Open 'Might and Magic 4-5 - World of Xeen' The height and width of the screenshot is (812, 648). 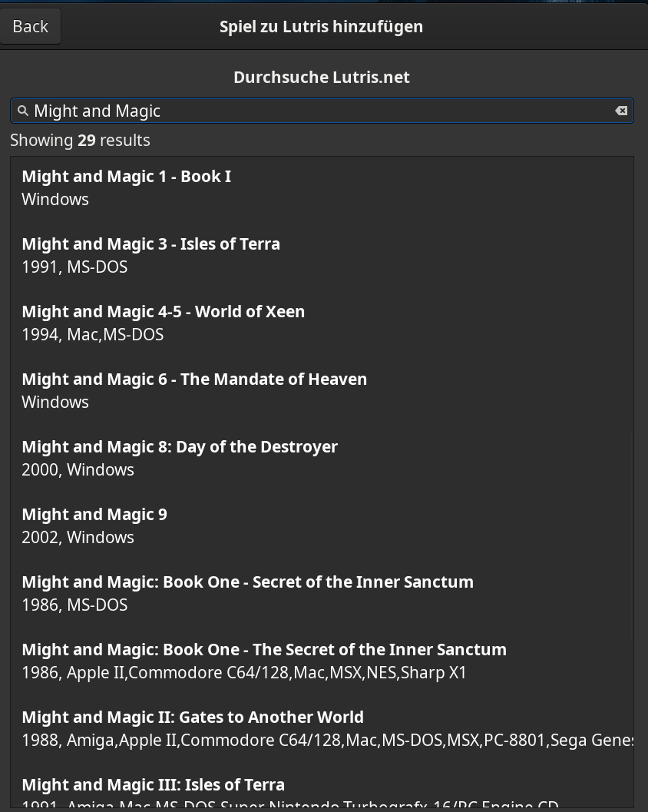(x=163, y=312)
